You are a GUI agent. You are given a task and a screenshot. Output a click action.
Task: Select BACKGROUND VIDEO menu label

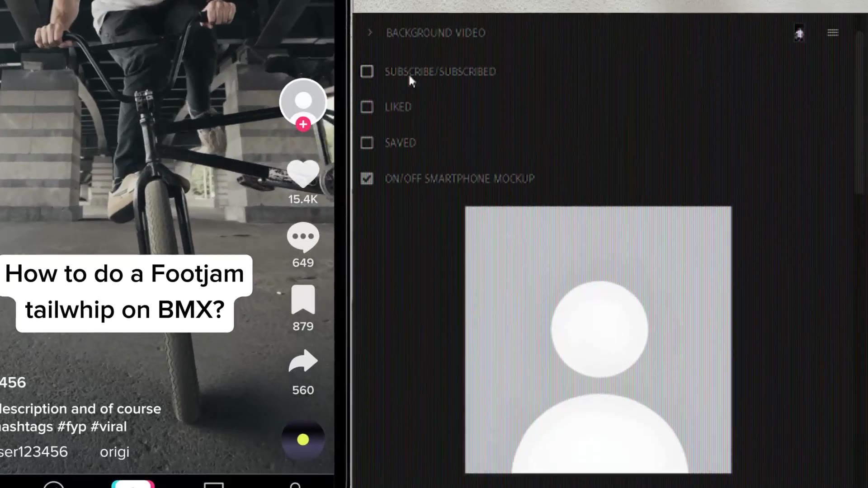tap(434, 32)
